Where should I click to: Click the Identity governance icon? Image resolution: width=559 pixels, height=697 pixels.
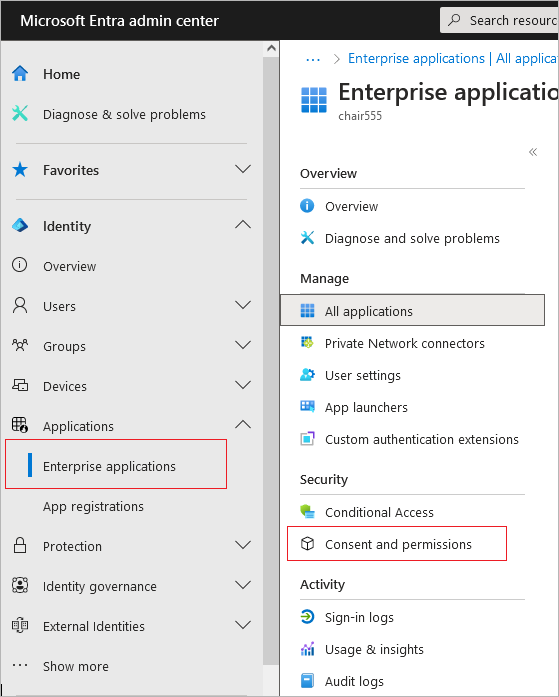[x=20, y=585]
